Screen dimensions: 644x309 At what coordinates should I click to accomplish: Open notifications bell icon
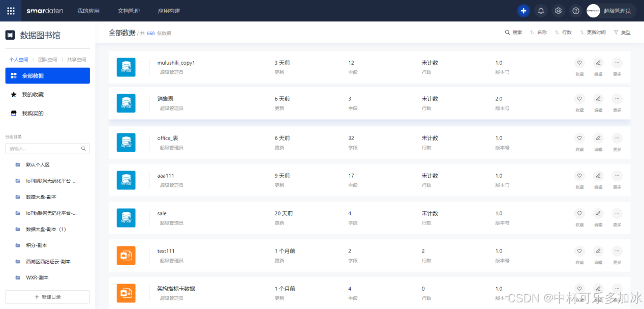click(x=541, y=11)
